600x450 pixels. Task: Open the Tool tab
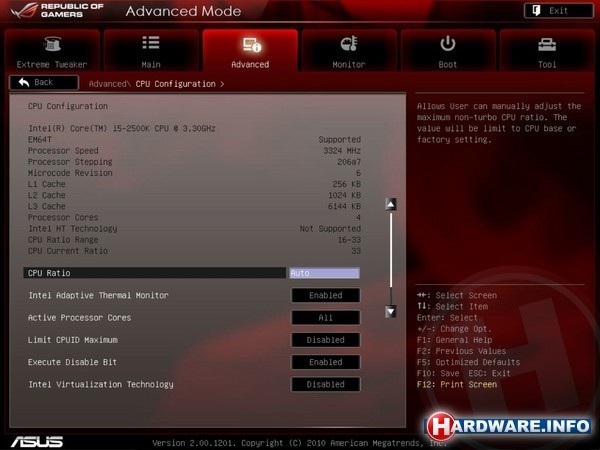pyautogui.click(x=547, y=50)
